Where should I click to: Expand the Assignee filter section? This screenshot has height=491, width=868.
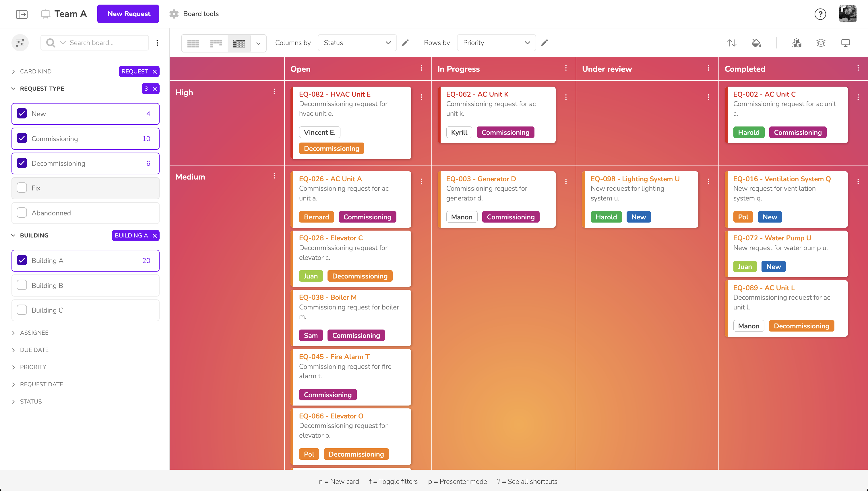click(x=34, y=332)
